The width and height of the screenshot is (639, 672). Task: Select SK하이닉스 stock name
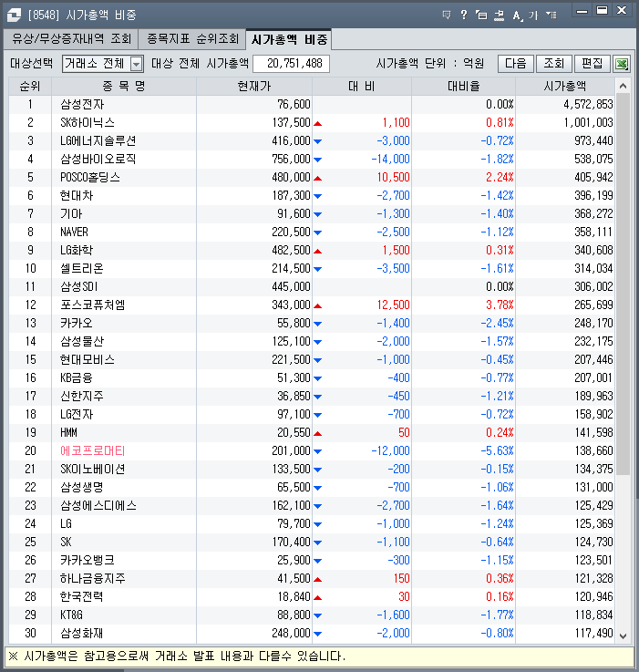tap(88, 122)
